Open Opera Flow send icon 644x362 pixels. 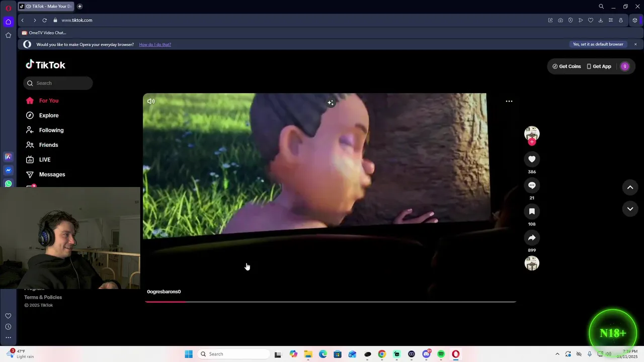pos(581,20)
